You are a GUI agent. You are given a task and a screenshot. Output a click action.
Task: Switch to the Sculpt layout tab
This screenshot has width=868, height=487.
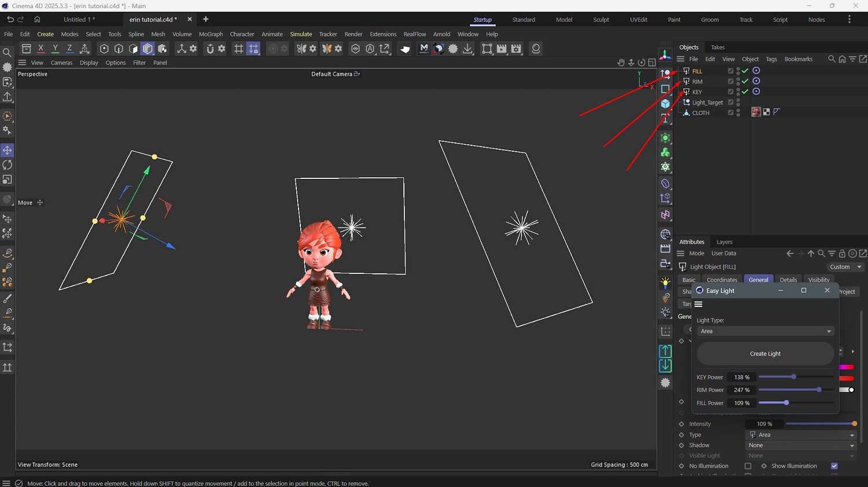[x=601, y=20]
